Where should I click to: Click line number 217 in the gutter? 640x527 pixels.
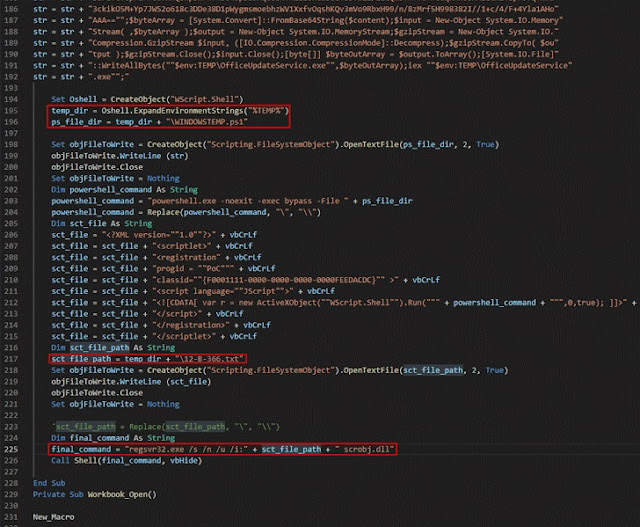[11, 359]
